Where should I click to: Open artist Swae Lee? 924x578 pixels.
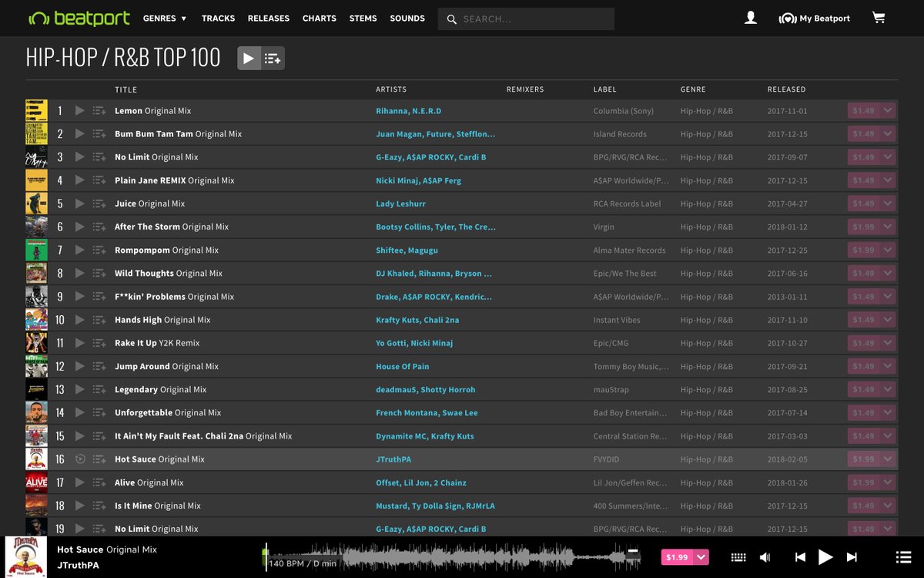(460, 413)
